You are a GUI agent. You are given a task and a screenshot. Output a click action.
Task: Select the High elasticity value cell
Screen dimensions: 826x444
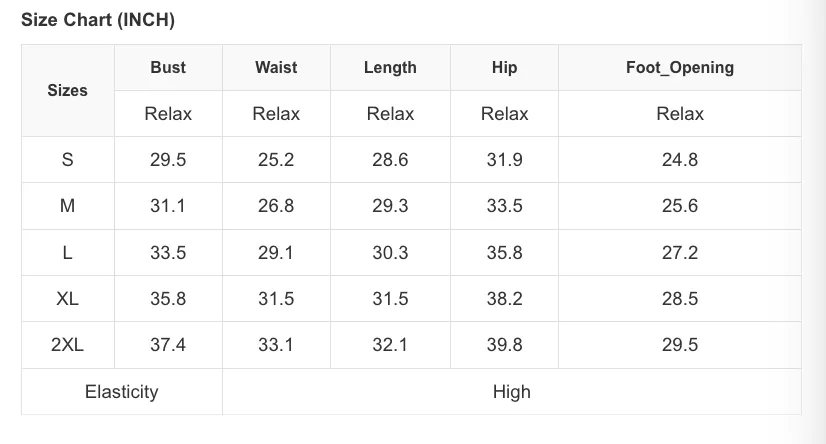click(x=512, y=392)
